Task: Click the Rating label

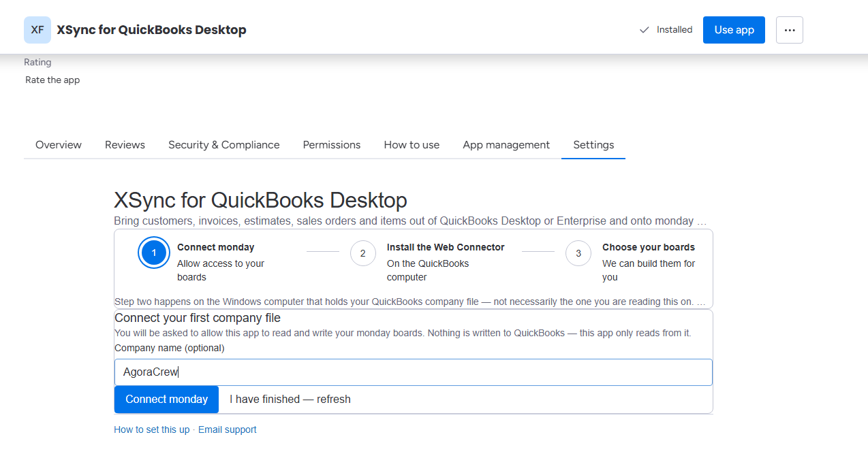Action: 37,62
